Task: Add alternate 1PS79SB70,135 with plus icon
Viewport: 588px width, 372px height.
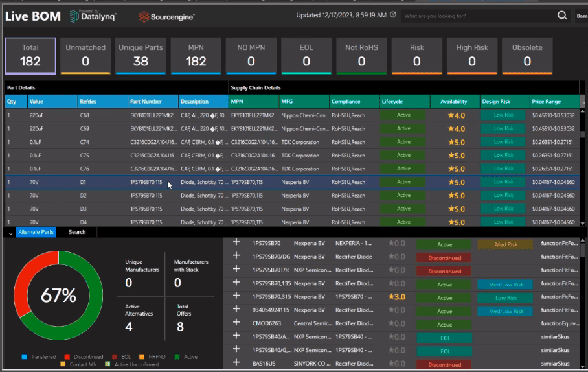Action: click(236, 283)
